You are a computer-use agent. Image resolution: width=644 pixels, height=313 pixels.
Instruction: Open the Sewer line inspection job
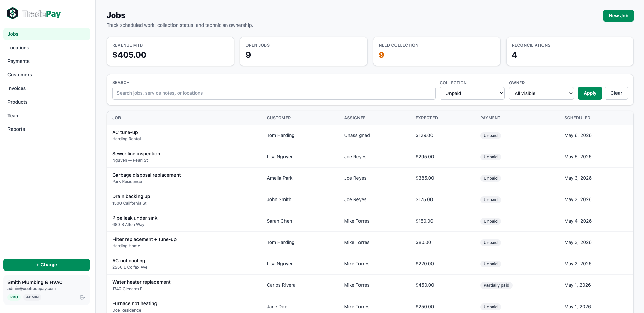(x=136, y=154)
